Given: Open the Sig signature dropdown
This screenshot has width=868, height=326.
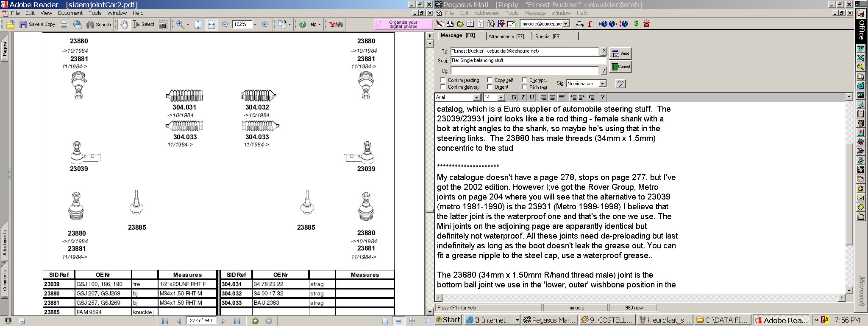Looking at the screenshot, I should click(x=602, y=84).
